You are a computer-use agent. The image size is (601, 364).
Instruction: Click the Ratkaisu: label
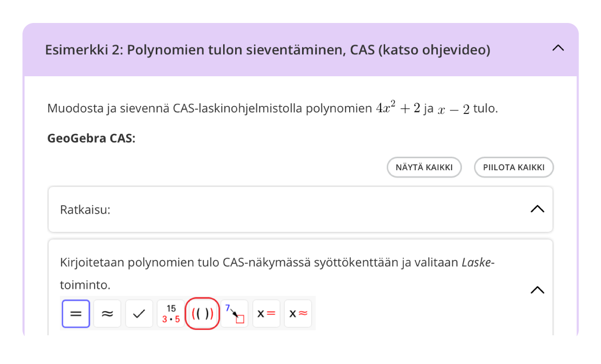click(x=85, y=210)
